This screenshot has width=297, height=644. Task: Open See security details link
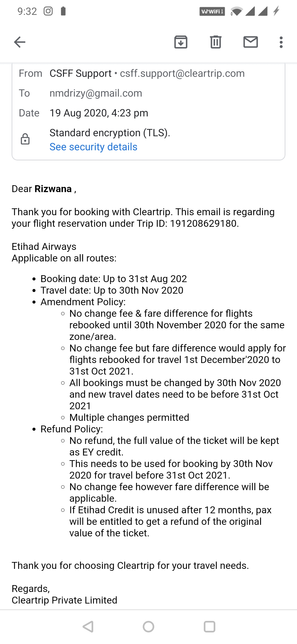pyautogui.click(x=93, y=147)
